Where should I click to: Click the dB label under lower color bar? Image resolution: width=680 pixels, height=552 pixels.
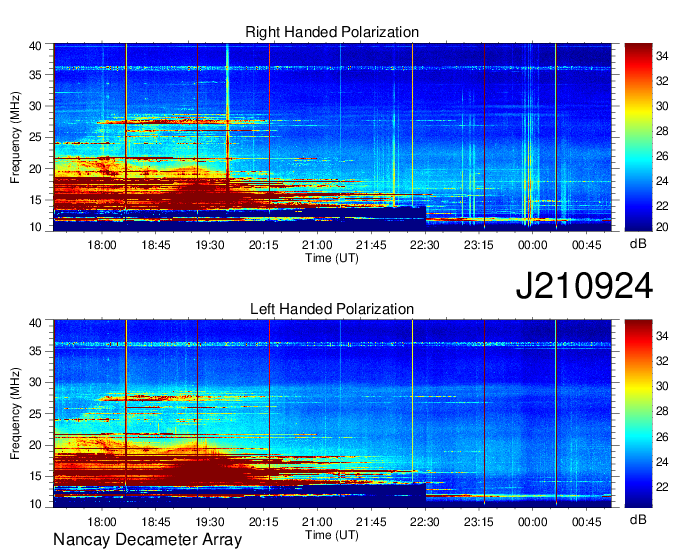(x=638, y=519)
